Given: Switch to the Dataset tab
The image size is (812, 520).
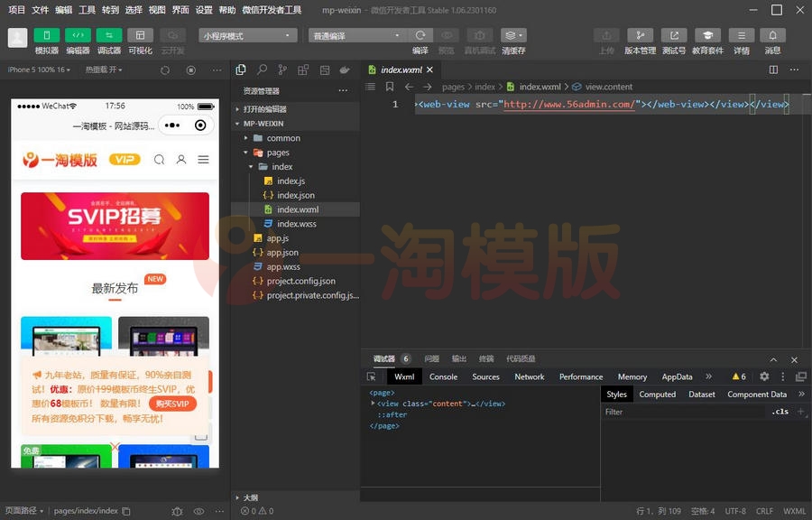Looking at the screenshot, I should click(702, 395).
